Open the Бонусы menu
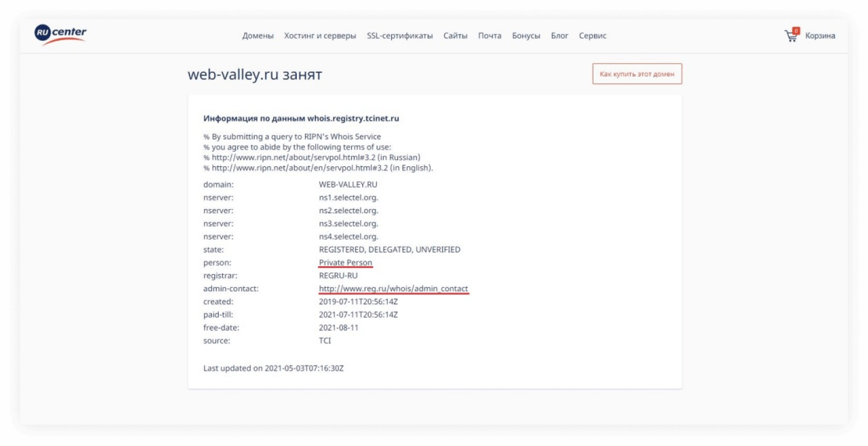This screenshot has width=868, height=446. [x=526, y=36]
